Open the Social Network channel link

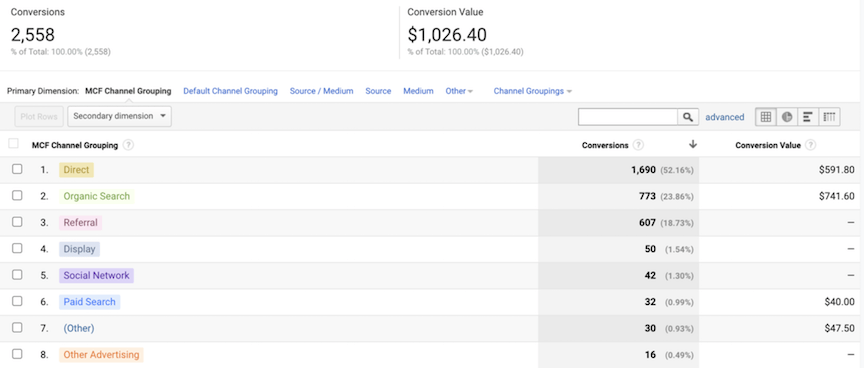tap(96, 275)
